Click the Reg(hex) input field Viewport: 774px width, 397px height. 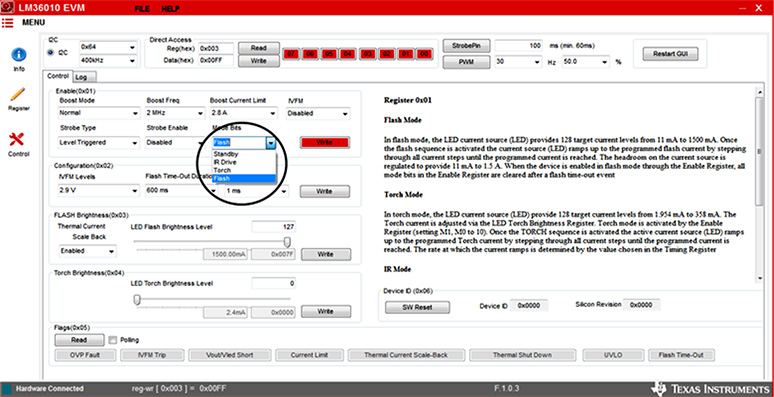(216, 48)
